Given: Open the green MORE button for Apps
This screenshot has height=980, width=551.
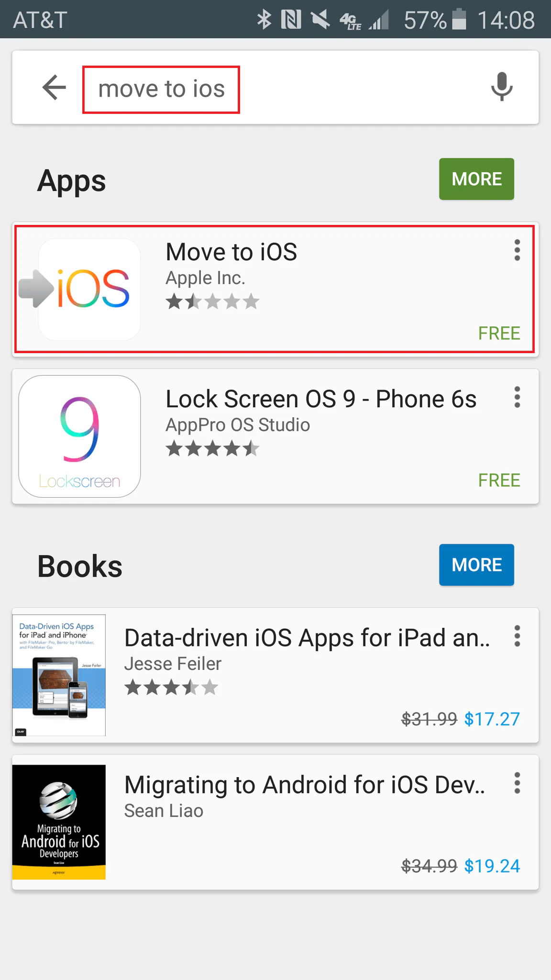Looking at the screenshot, I should pyautogui.click(x=476, y=179).
